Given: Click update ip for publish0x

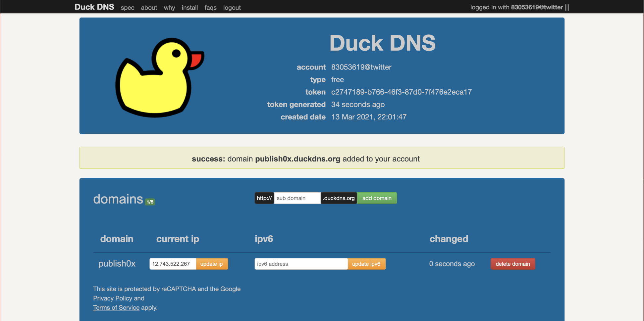Looking at the screenshot, I should 212,264.
